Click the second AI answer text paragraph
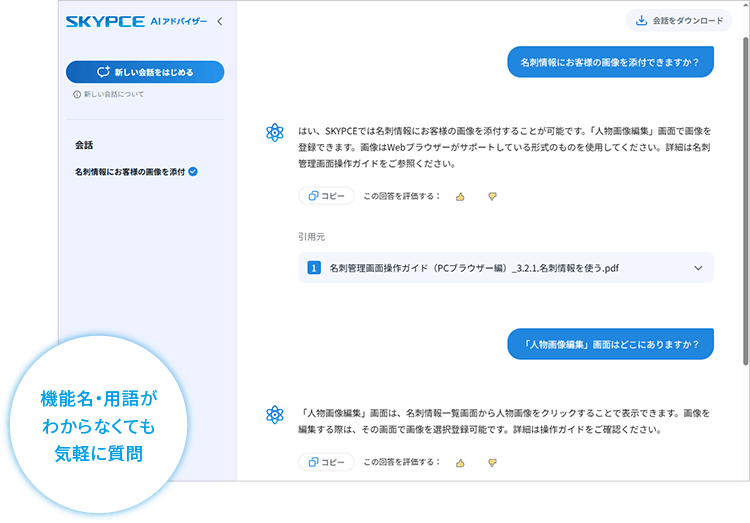 point(505,421)
